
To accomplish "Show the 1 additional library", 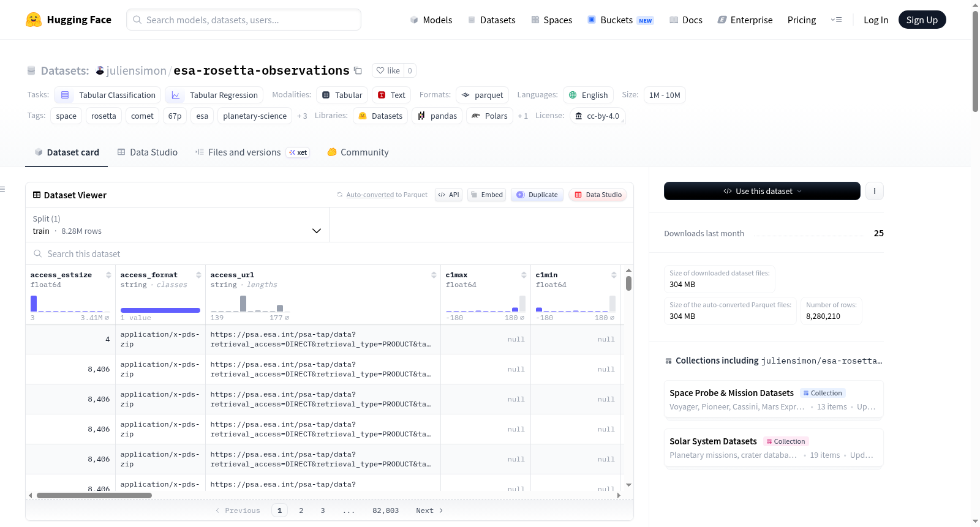I will coord(522,116).
